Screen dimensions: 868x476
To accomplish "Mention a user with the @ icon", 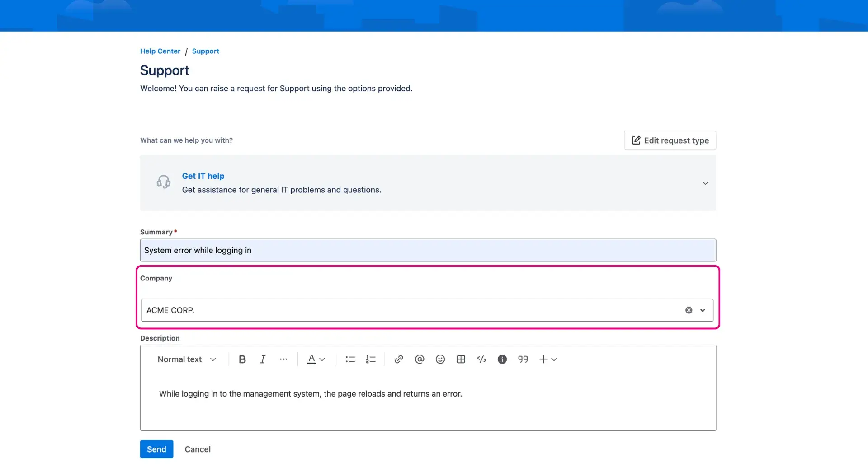I will 420,359.
